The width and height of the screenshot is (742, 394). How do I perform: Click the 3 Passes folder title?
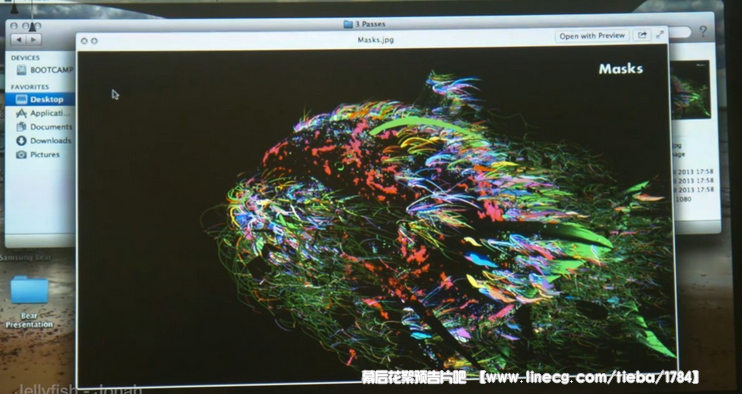[364, 24]
